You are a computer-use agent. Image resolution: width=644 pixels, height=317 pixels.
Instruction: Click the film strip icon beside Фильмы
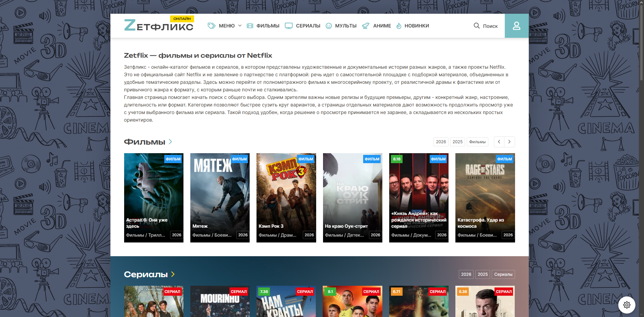[x=250, y=26]
